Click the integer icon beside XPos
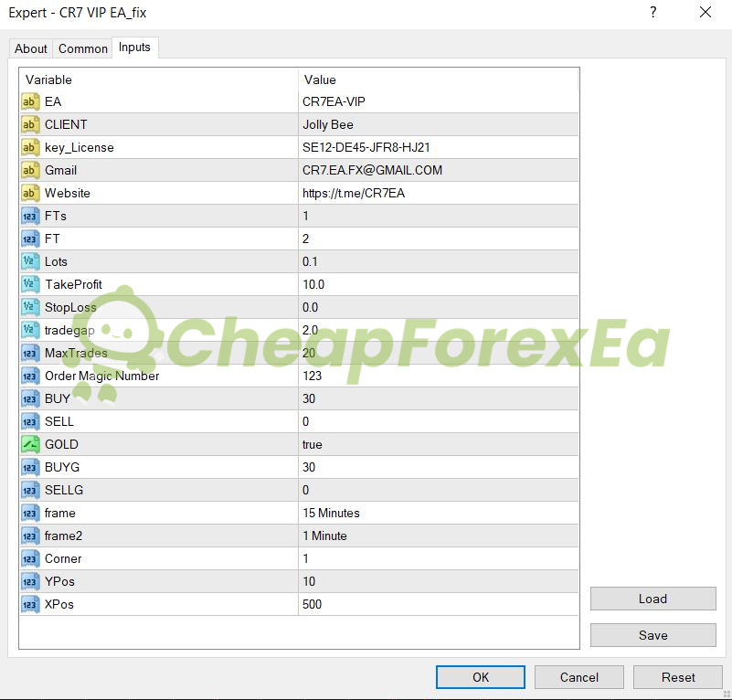Viewport: 732px width, 700px height. (x=30, y=604)
